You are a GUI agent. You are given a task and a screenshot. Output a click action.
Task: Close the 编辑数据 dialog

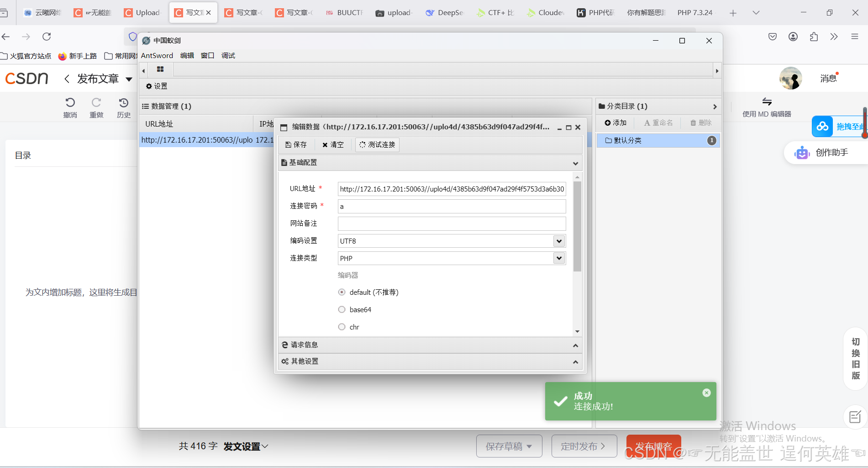[x=578, y=128]
